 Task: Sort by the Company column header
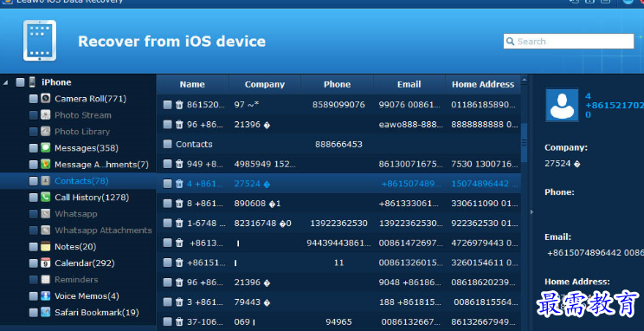(265, 84)
